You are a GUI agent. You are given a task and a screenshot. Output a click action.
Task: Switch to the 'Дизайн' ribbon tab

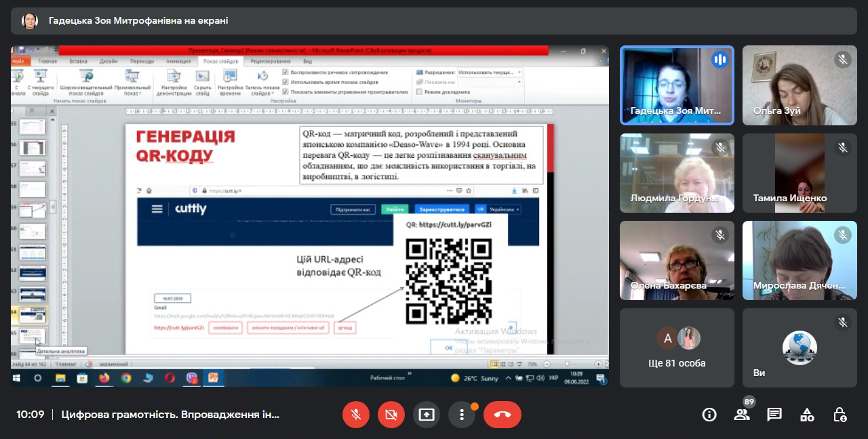(x=108, y=61)
